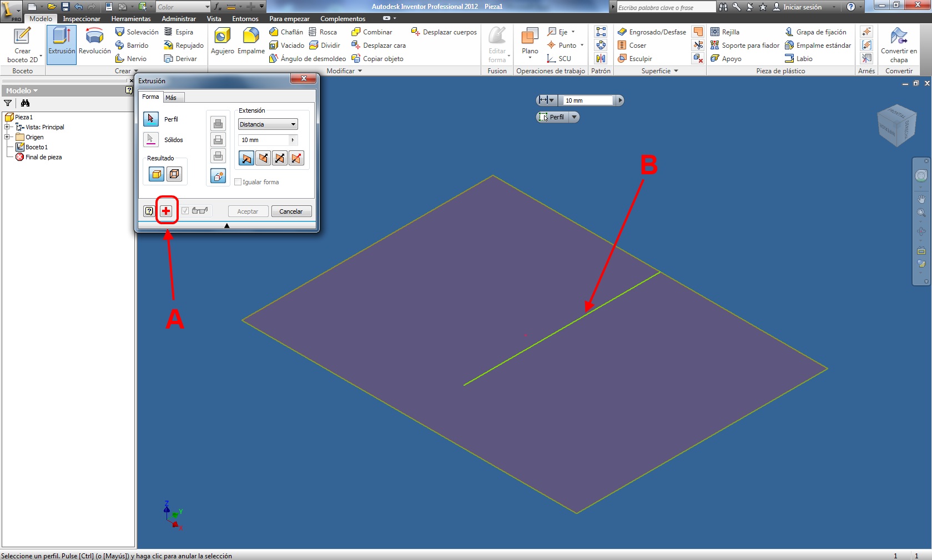Click the binoculars find icon in Modelo panel
The width and height of the screenshot is (932, 560).
click(x=25, y=103)
